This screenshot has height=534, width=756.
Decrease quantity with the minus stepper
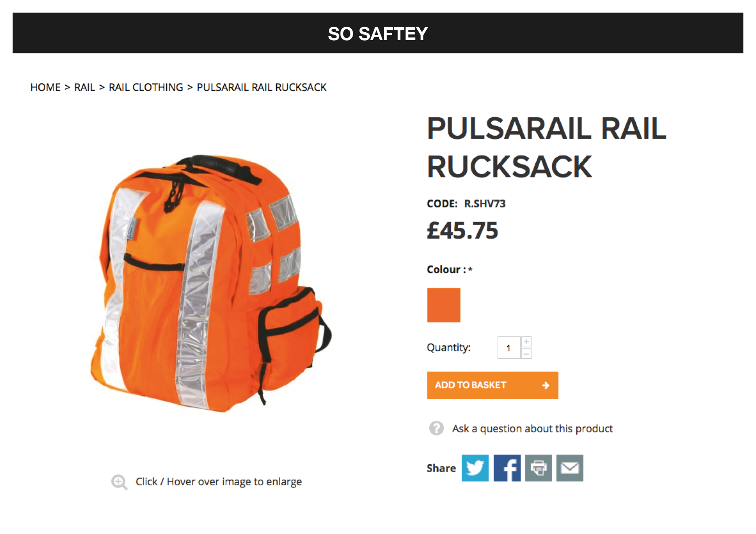[x=526, y=354]
